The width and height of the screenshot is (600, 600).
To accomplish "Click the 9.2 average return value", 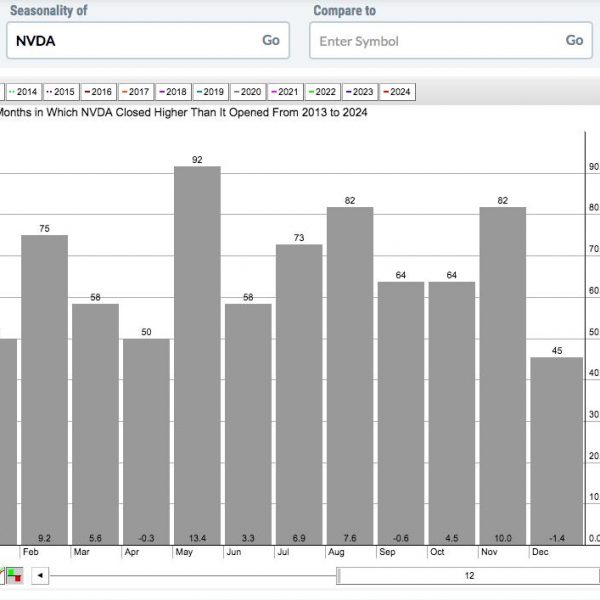I will tap(44, 538).
